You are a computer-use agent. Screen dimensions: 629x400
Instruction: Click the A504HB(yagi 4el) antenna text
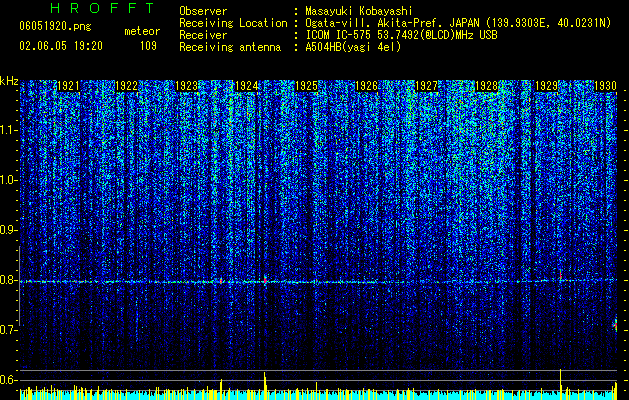[x=353, y=47]
